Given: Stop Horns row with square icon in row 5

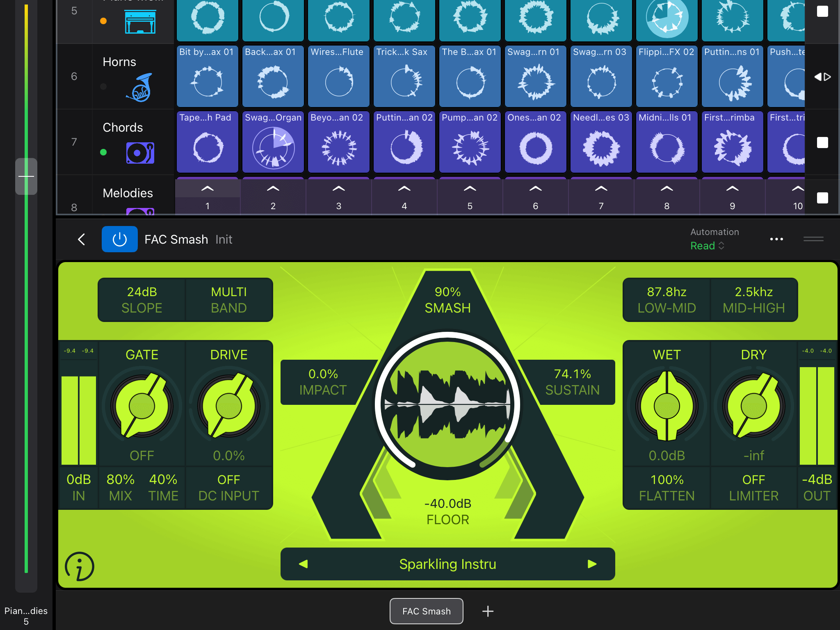Looking at the screenshot, I should (x=822, y=11).
